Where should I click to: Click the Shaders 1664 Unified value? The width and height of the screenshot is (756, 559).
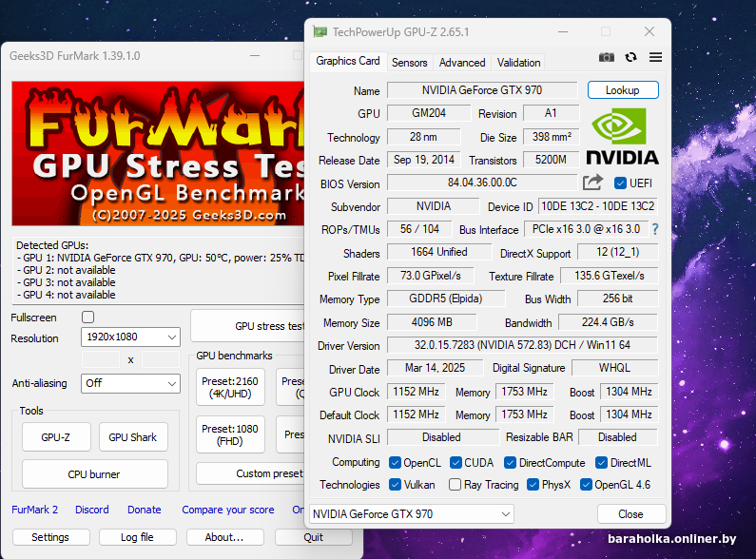pos(439,252)
